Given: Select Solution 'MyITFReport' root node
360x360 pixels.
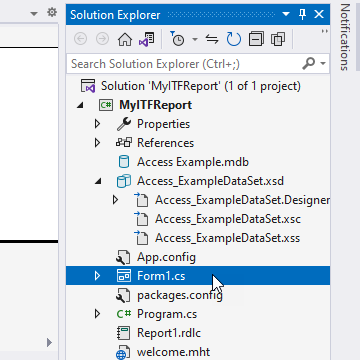Looking at the screenshot, I should (x=201, y=86).
